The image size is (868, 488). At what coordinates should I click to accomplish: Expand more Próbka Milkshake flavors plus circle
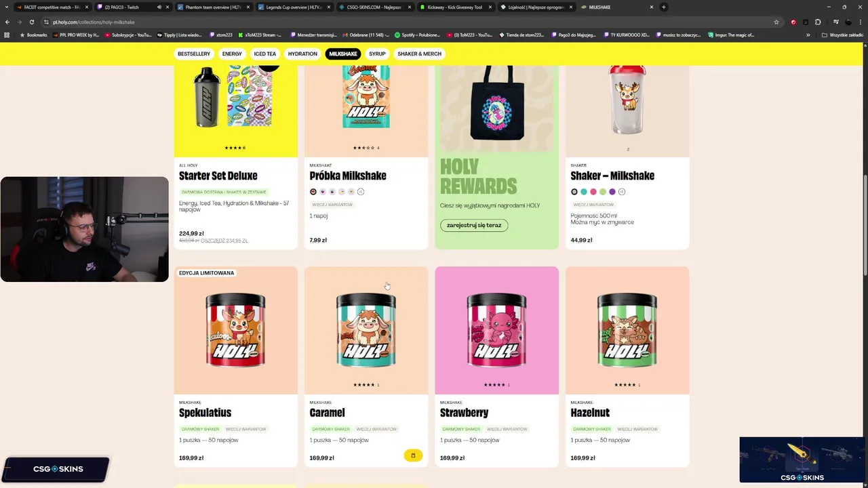[361, 192]
